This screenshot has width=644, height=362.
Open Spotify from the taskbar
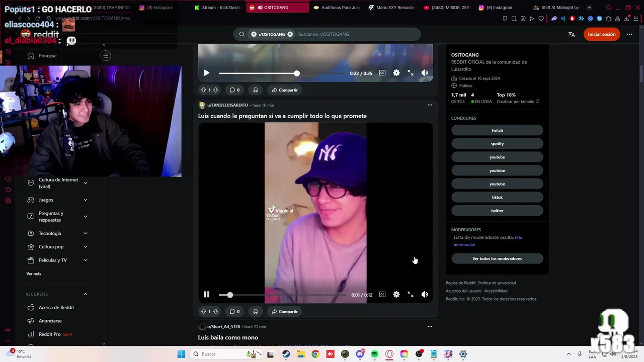click(374, 354)
